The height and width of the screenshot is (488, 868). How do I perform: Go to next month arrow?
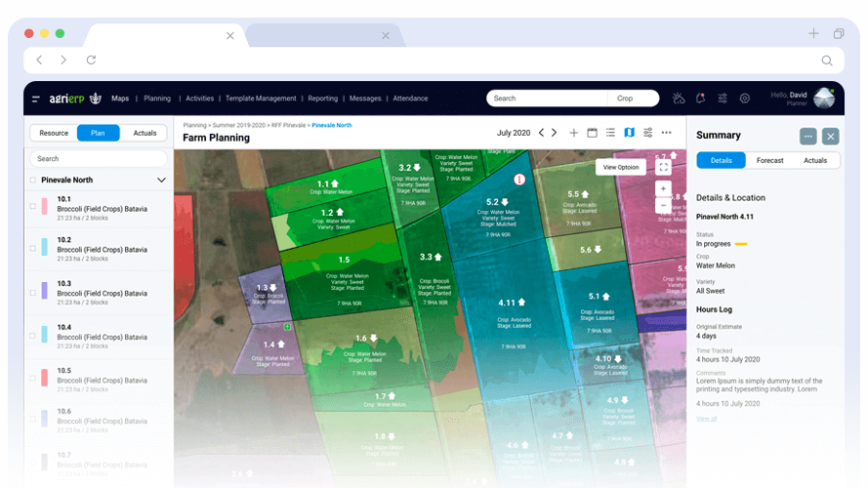[x=555, y=133]
